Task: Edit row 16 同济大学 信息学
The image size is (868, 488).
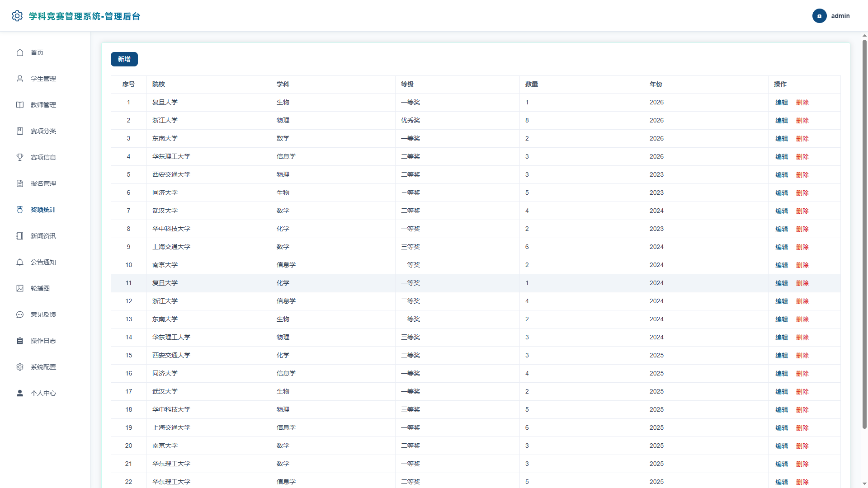Action: click(x=782, y=374)
